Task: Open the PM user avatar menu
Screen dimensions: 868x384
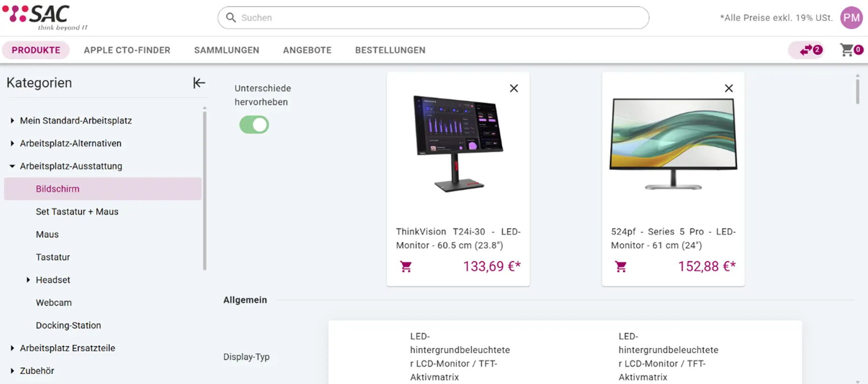Action: 851,18
